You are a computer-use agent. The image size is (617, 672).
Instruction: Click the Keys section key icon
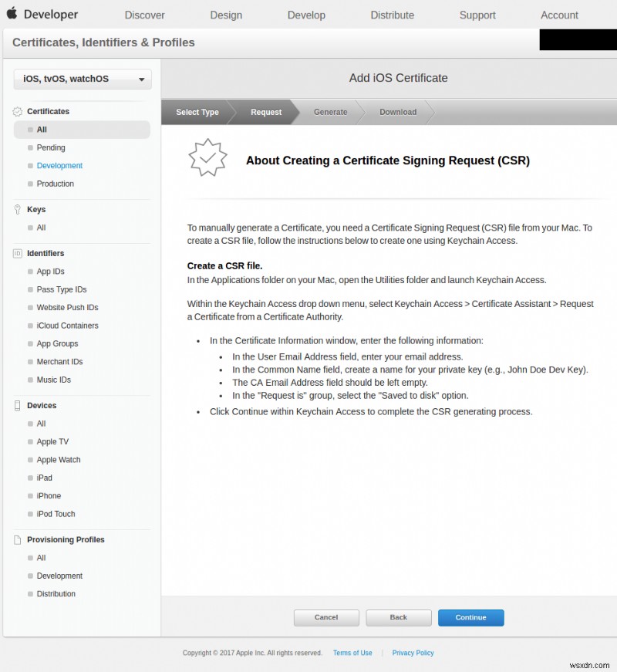coord(17,210)
